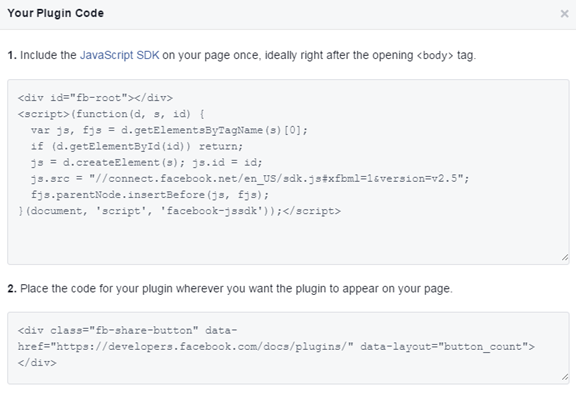Click the getElementsByTagName code line
This screenshot has width=576, height=399.
point(169,130)
